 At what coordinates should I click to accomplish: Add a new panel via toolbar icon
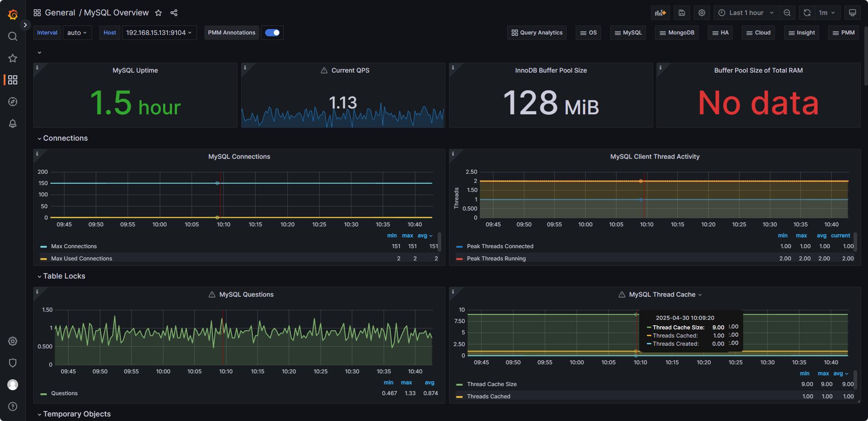(661, 13)
